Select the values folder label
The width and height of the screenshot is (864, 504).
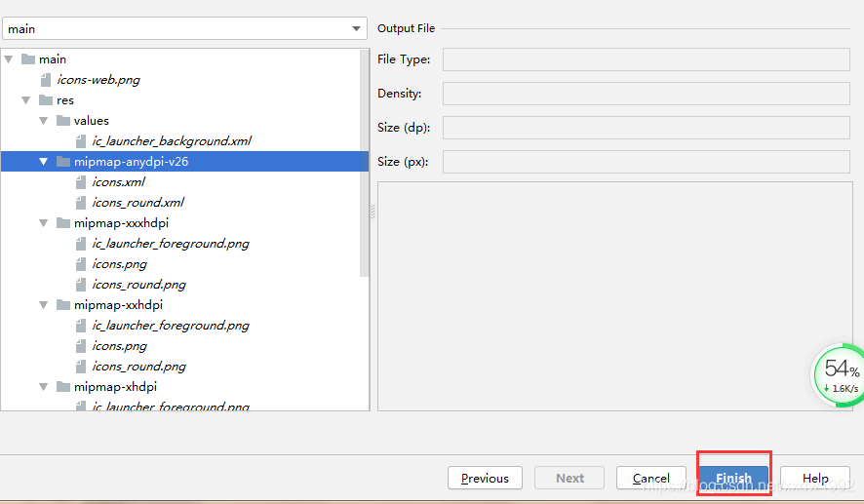pos(92,121)
